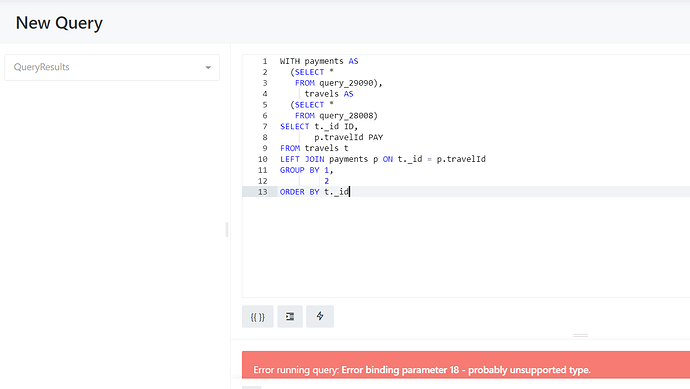Click the line "GROUP BY 1,"
This screenshot has height=389, width=690.
307,170
